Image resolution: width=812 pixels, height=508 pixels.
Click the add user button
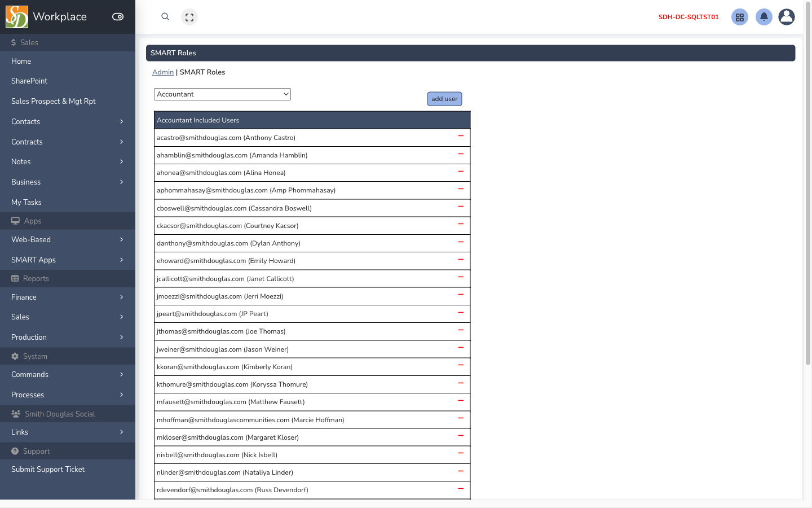coord(444,99)
